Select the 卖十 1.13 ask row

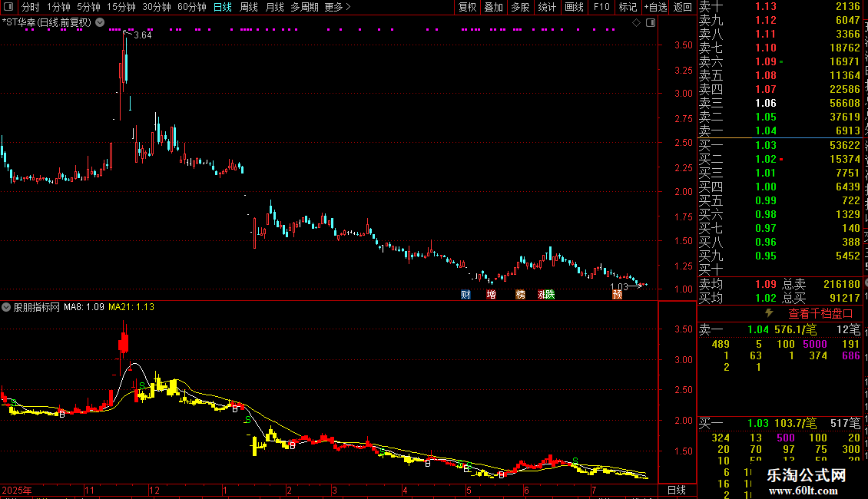(x=780, y=6)
